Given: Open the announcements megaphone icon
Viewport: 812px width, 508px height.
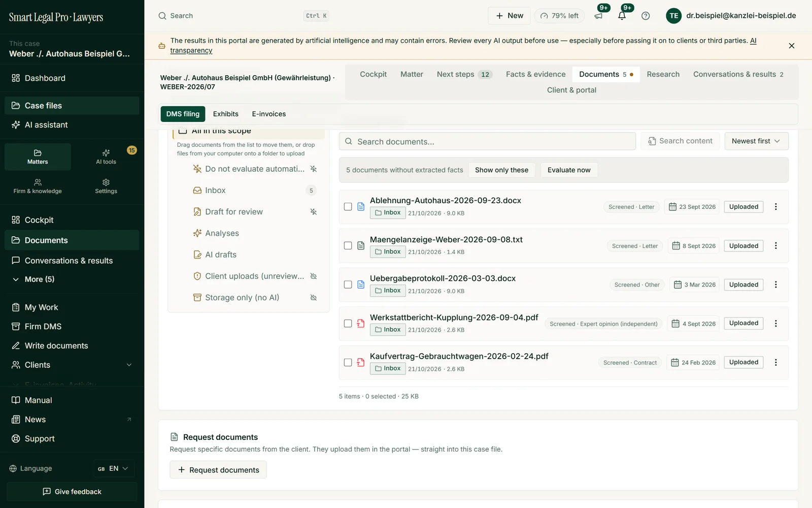Looking at the screenshot, I should (599, 16).
